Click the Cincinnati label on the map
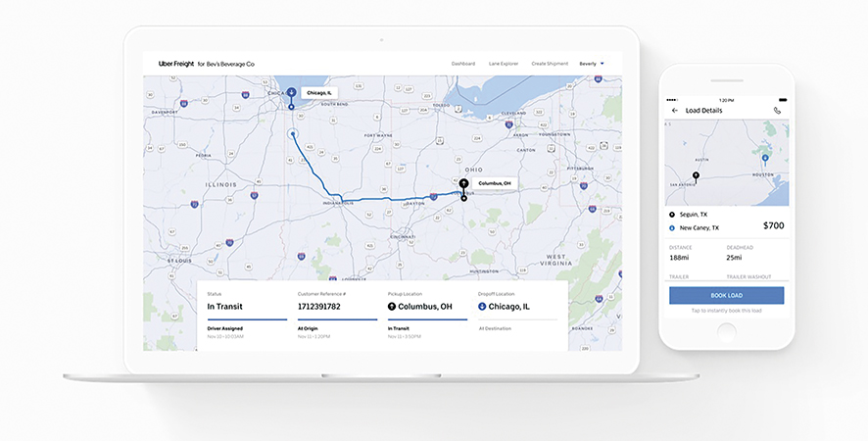 [x=403, y=236]
